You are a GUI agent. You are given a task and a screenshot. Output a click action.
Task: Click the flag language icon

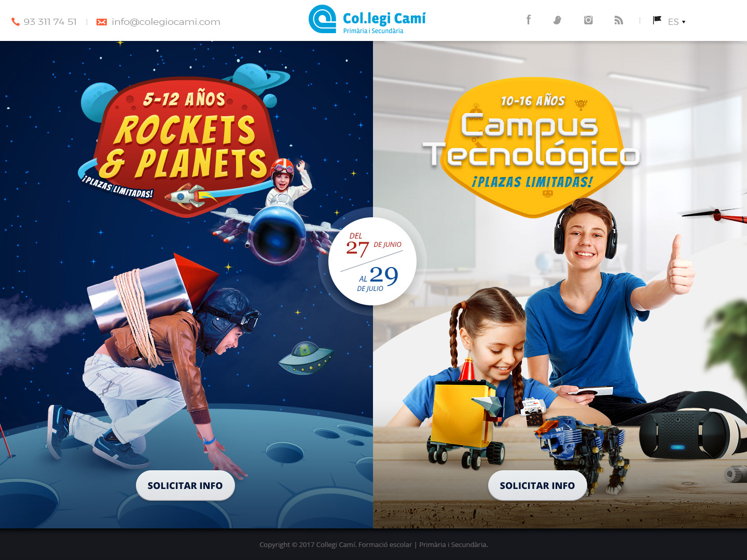[657, 20]
